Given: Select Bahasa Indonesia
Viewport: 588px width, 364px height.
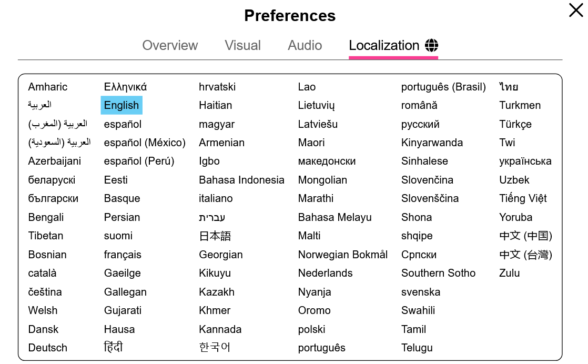Looking at the screenshot, I should (241, 180).
